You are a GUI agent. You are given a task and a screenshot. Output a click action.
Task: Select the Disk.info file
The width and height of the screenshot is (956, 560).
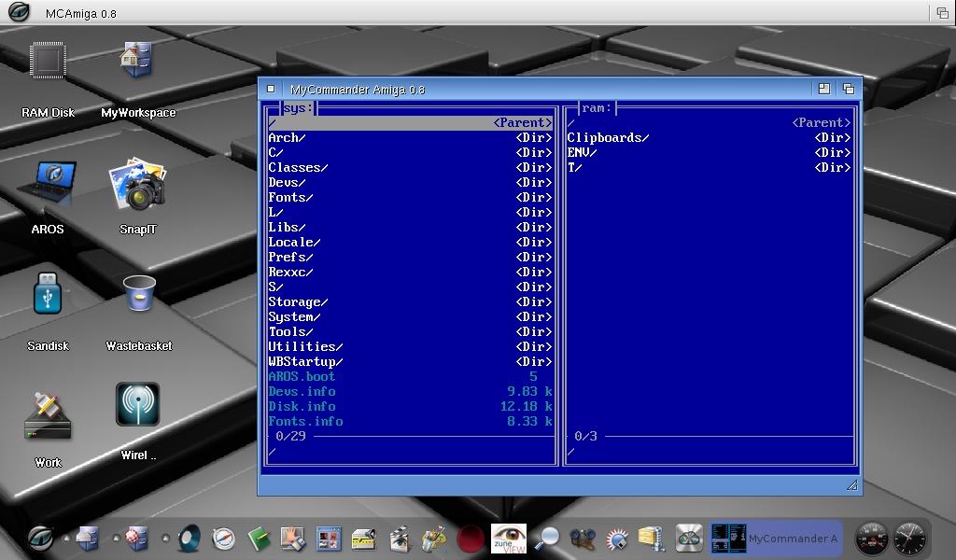pyautogui.click(x=411, y=406)
